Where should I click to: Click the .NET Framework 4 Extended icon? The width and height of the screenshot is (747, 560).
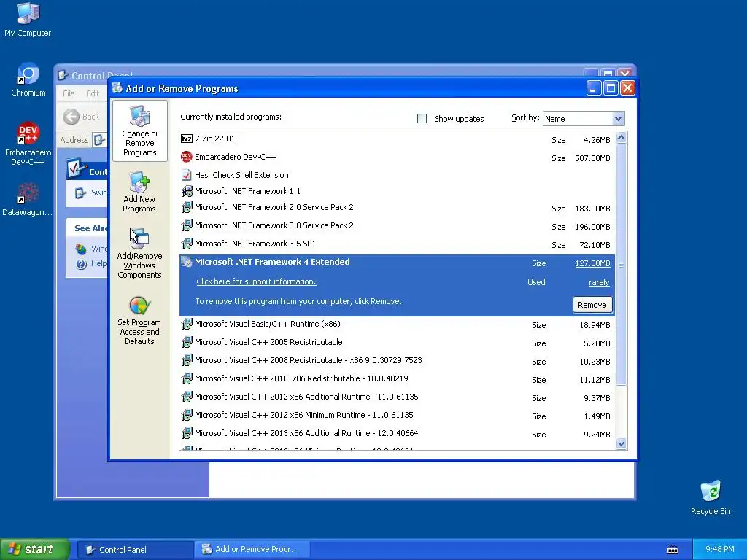point(187,262)
